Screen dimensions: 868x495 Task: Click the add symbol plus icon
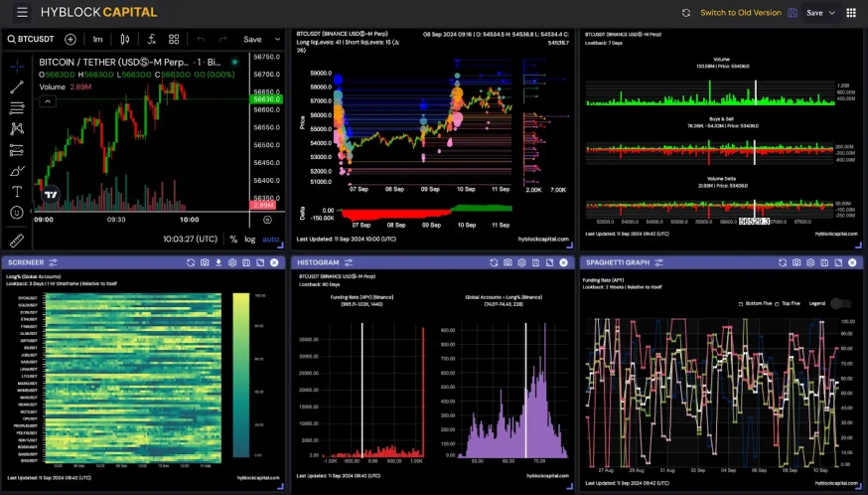point(71,40)
